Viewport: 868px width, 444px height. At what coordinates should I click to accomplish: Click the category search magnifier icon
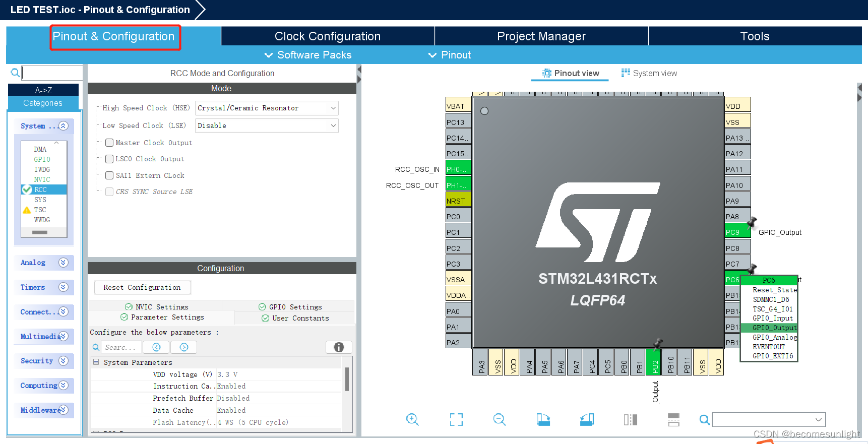[15, 73]
